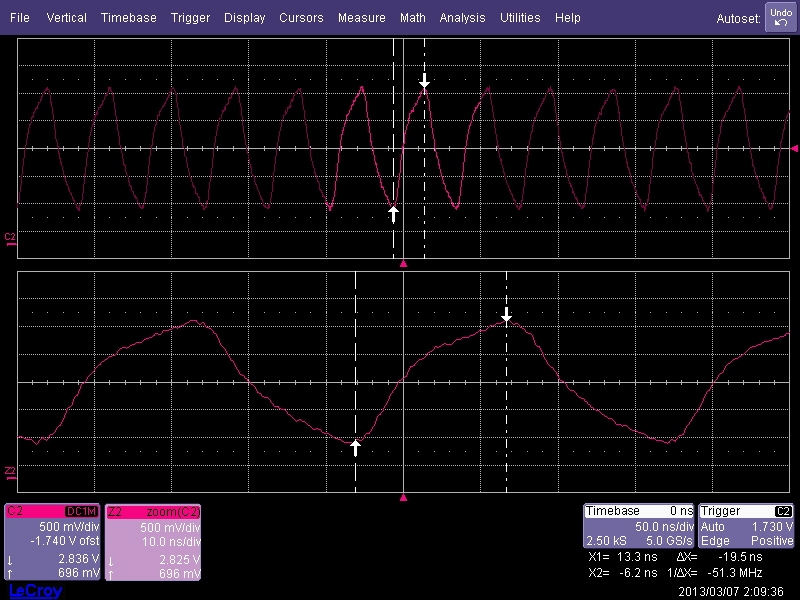Open the Z2 zoom trace descriptor box
The image size is (800, 600).
(153, 541)
